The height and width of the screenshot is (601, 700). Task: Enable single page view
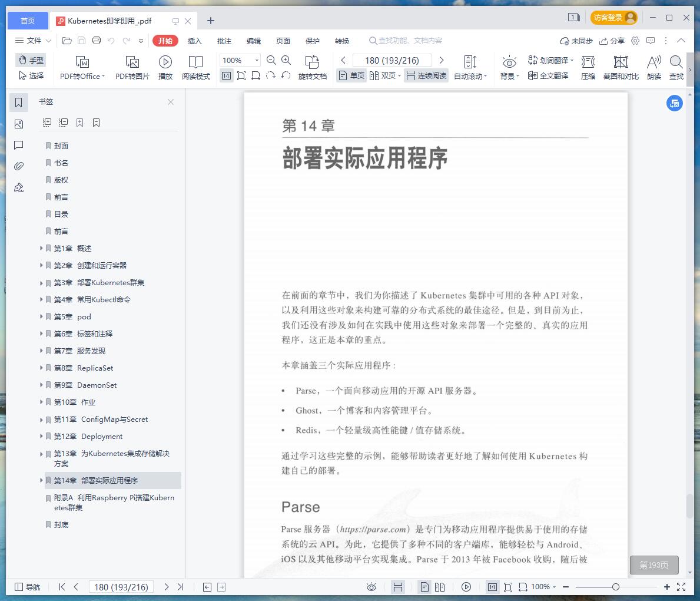pos(351,75)
